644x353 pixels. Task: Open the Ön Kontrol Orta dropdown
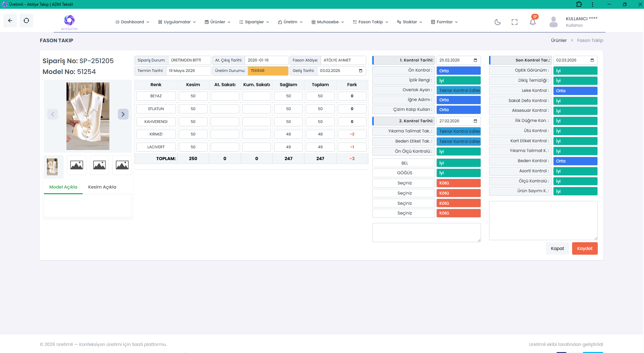(x=458, y=71)
